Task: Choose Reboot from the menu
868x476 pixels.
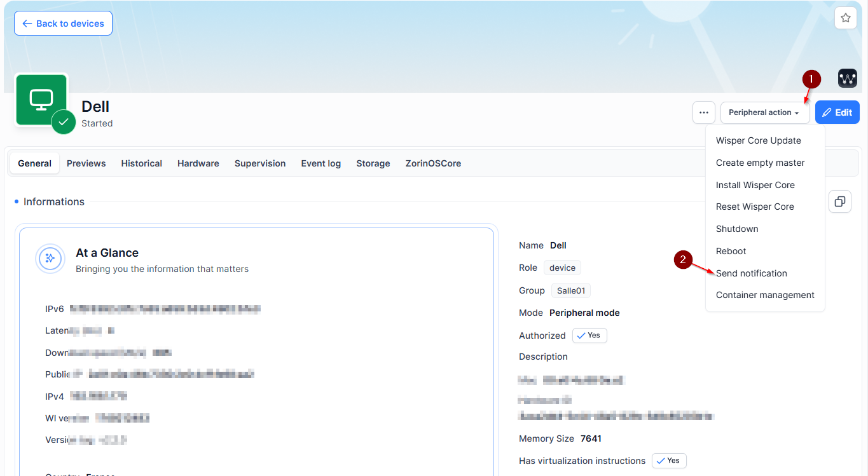Action: click(x=731, y=251)
